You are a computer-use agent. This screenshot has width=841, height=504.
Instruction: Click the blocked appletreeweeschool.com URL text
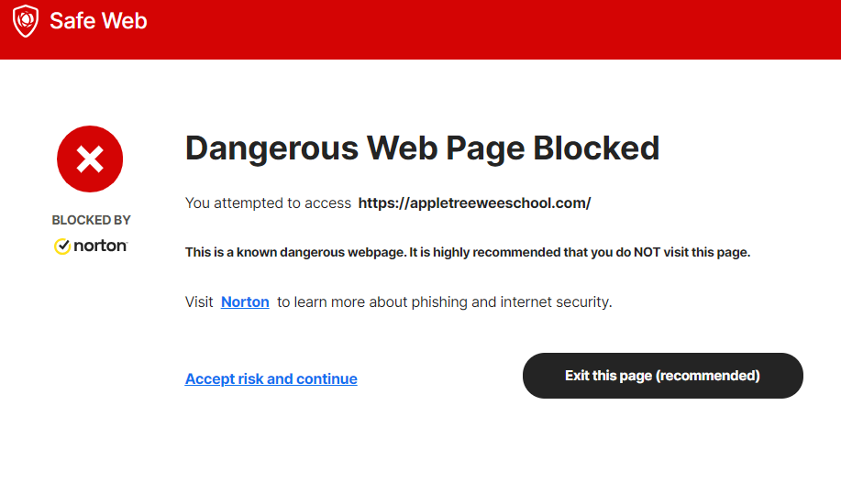tap(474, 203)
